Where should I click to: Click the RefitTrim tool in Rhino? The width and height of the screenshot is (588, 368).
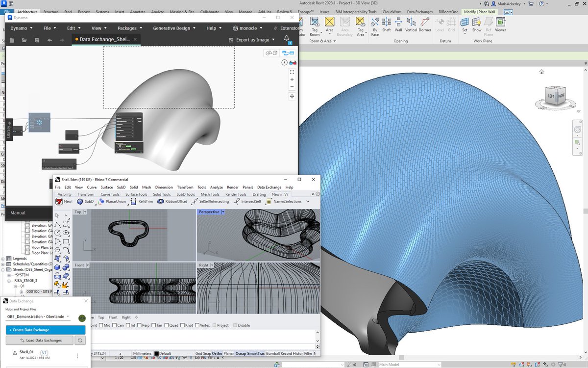coord(142,201)
